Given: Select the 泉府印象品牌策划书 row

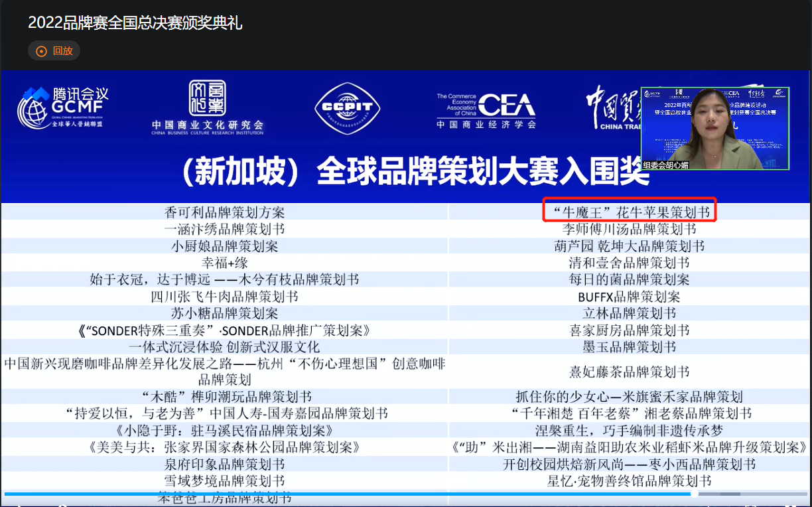Looking at the screenshot, I should point(224,464).
